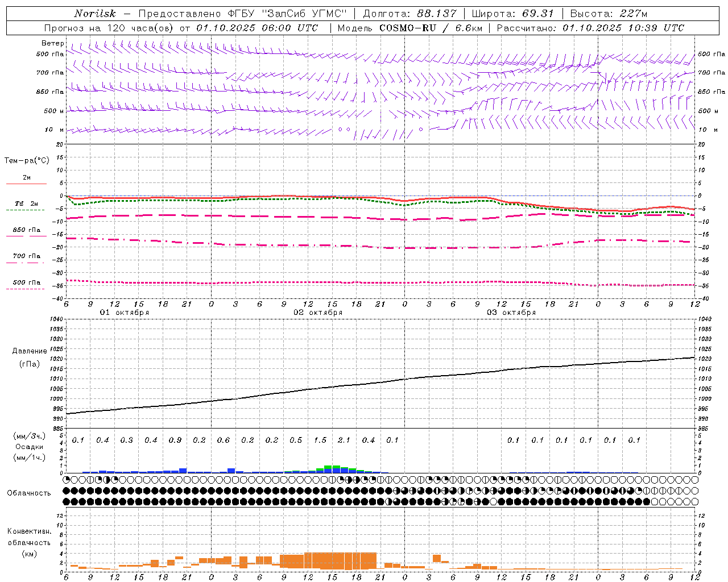Click the "Рассчитано: 01.10.2025 10:39 UTC" text
The image size is (728, 582).
click(590, 28)
